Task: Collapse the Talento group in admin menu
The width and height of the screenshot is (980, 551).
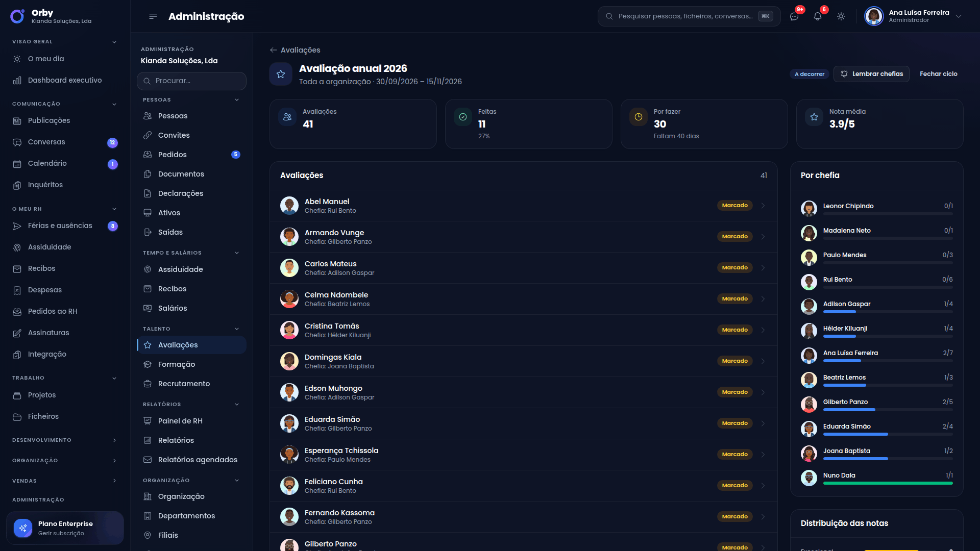Action: 237,329
